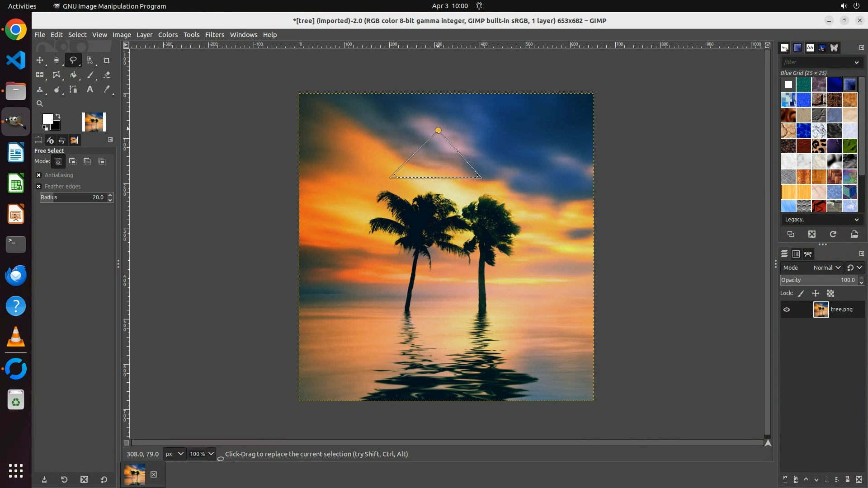Image resolution: width=868 pixels, height=488 pixels.
Task: Click the white foreground color swatch
Action: 47,119
